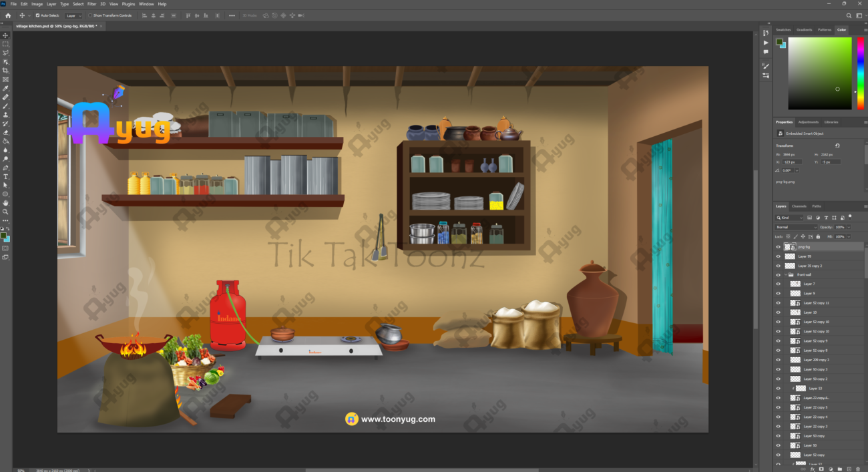Click the Home icon in options bar
868x472 pixels.
pos(7,15)
